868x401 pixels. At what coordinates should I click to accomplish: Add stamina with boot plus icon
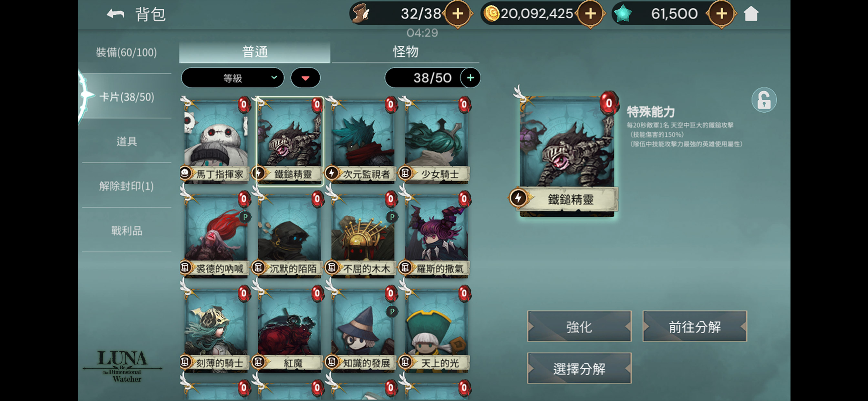coord(458,14)
